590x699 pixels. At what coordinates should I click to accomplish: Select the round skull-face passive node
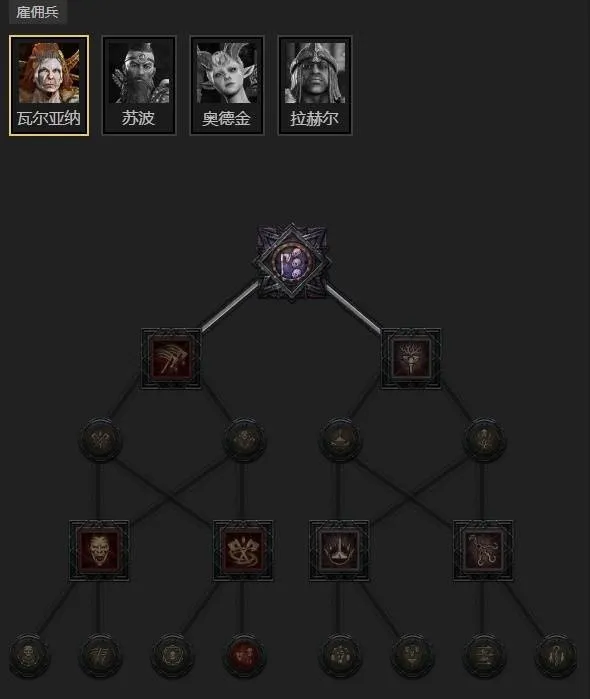pyautogui.click(x=29, y=656)
